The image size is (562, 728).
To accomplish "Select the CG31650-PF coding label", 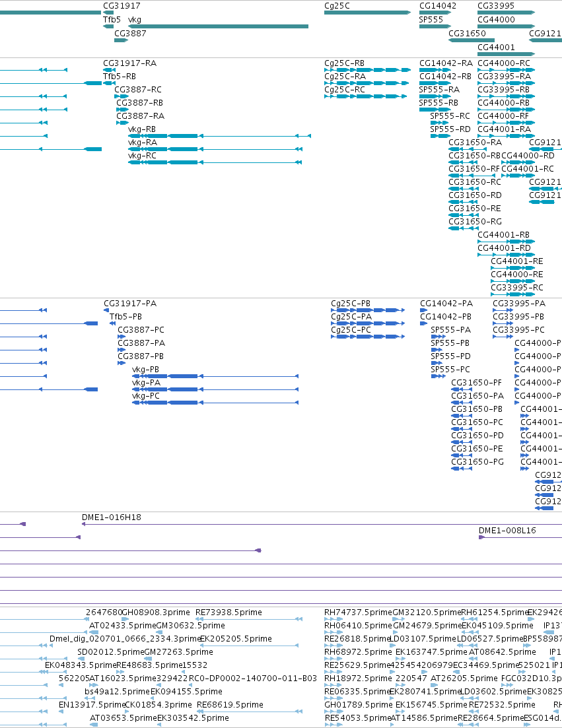I will point(477,383).
